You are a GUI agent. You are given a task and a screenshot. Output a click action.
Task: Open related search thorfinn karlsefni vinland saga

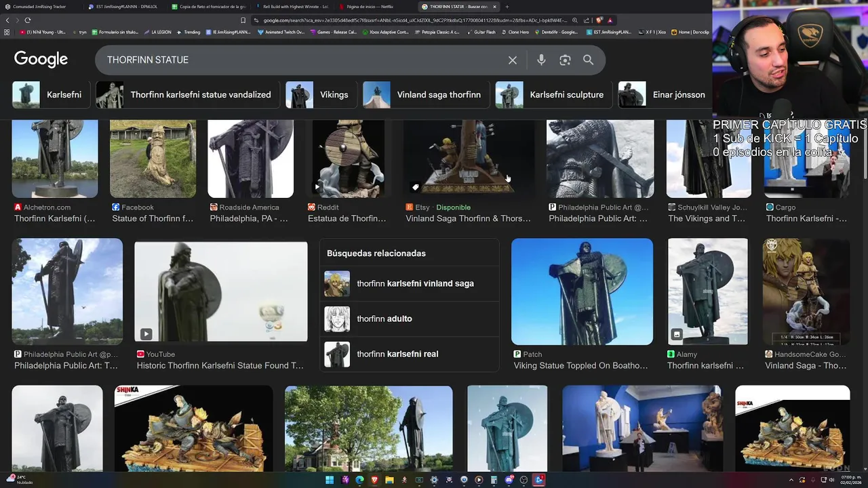(x=410, y=283)
